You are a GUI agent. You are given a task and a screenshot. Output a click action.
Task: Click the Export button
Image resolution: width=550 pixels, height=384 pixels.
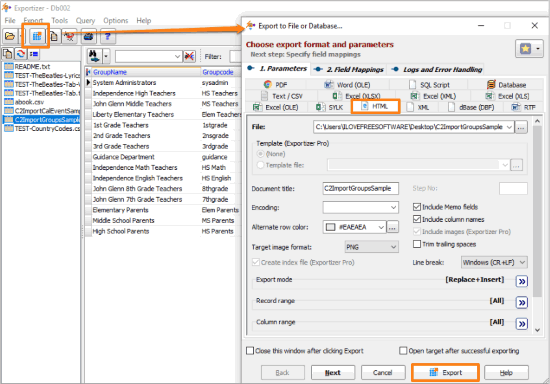click(x=445, y=372)
